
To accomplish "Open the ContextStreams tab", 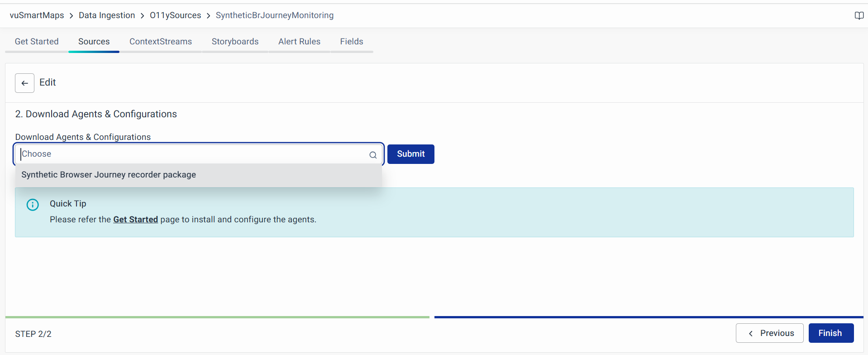I will tap(161, 42).
